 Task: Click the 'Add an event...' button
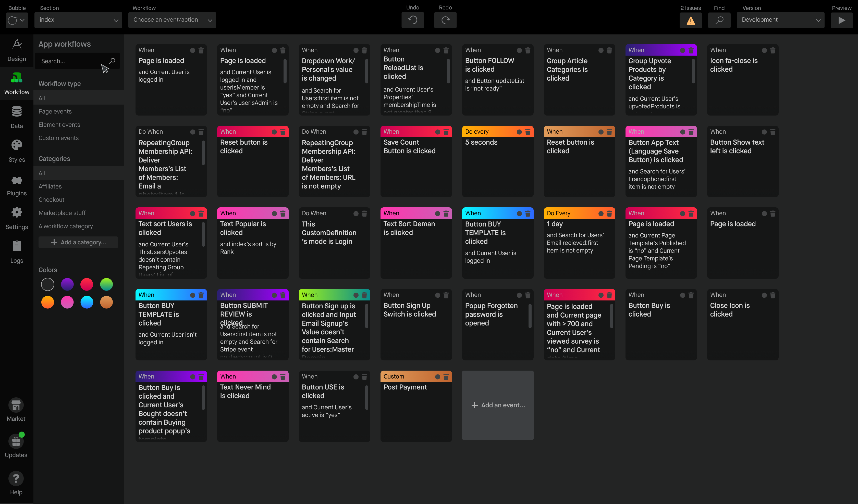coord(498,405)
